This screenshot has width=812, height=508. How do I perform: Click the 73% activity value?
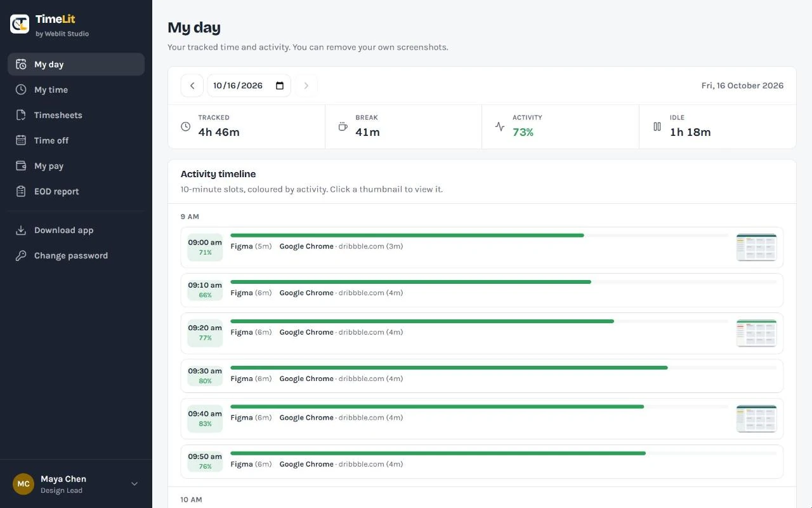click(523, 132)
